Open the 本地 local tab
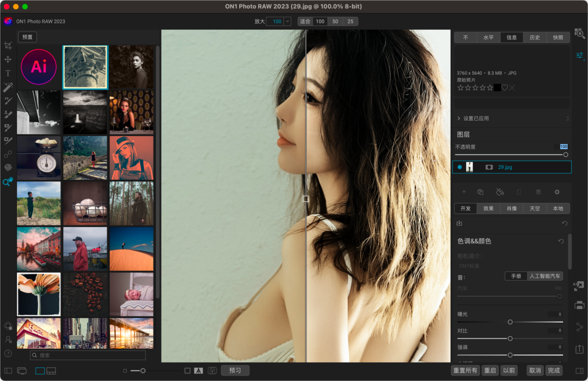588x381 pixels. (x=558, y=208)
